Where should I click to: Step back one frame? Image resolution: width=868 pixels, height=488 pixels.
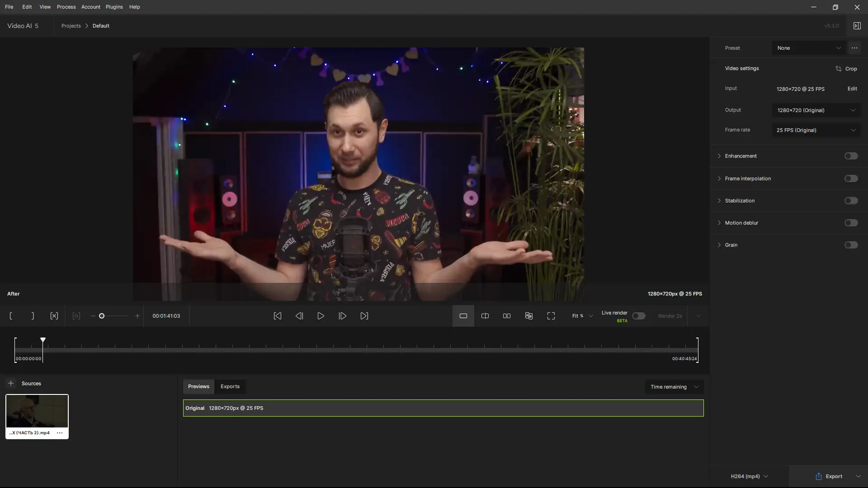[x=299, y=316]
